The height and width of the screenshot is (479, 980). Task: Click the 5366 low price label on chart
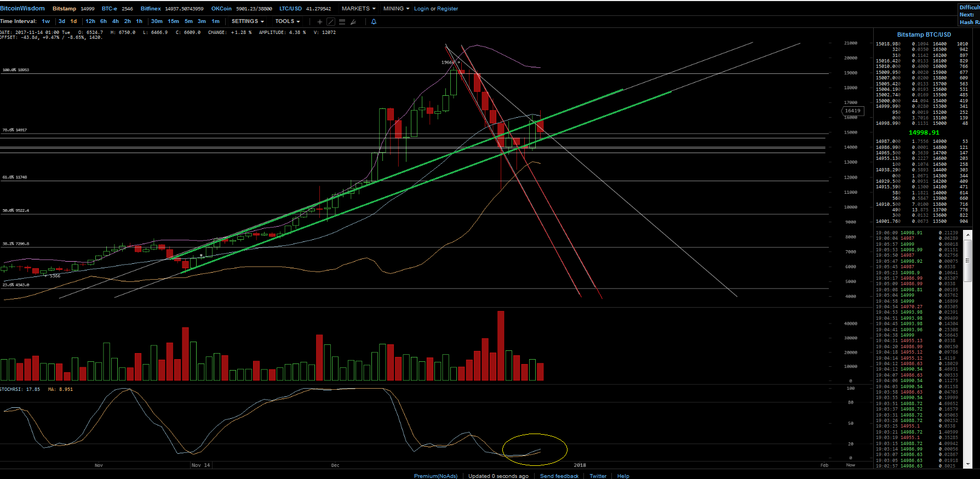tap(55, 276)
